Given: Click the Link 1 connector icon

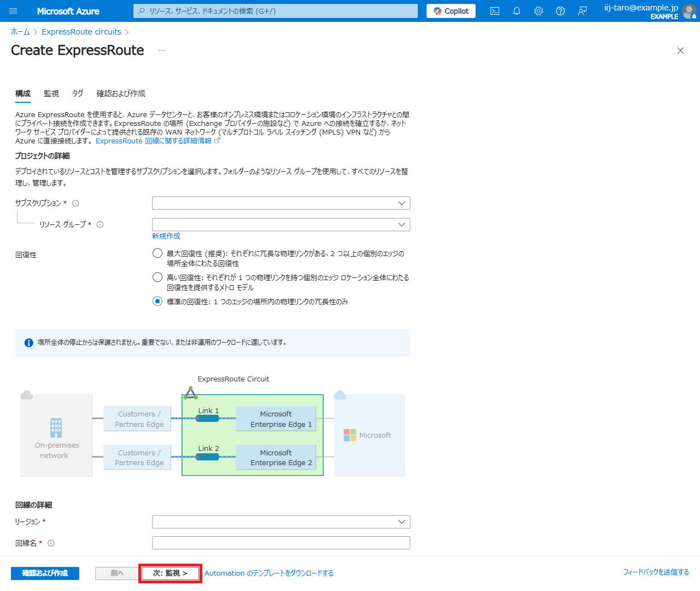Looking at the screenshot, I should 208,418.
